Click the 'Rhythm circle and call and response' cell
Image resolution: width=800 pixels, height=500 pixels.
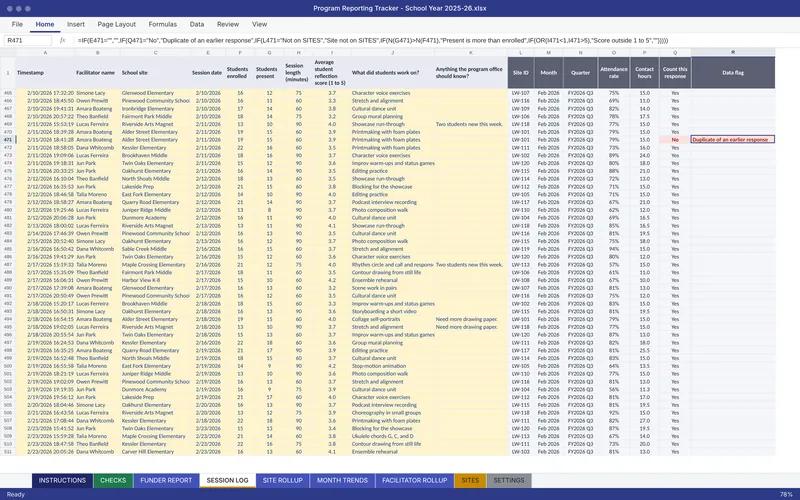coord(393,264)
